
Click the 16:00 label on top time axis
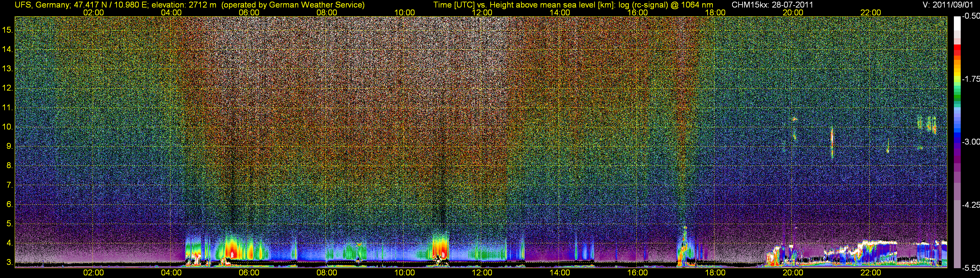click(638, 12)
